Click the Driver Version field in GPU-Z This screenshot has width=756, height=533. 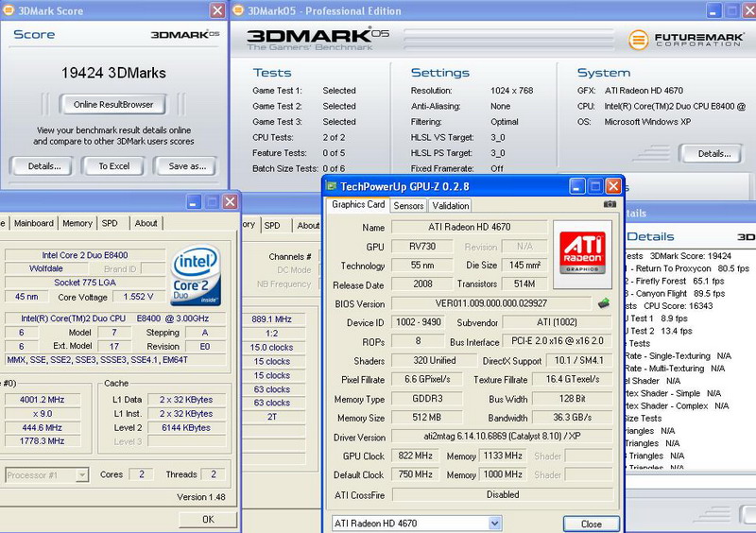point(502,437)
